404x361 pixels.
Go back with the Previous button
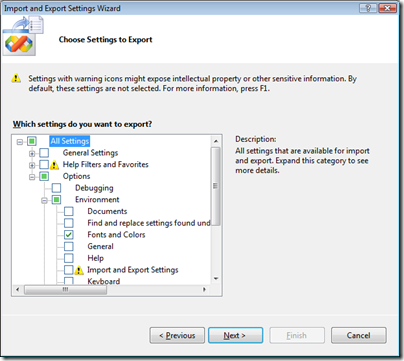click(177, 335)
